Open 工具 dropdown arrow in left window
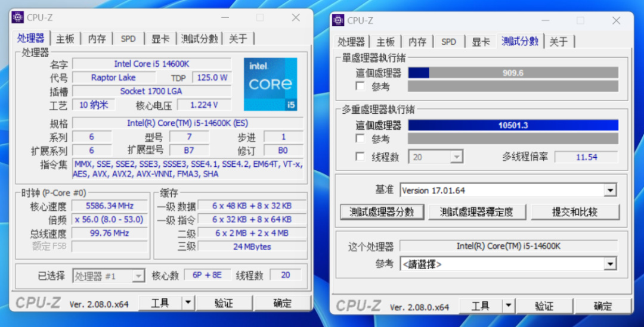 [x=188, y=303]
